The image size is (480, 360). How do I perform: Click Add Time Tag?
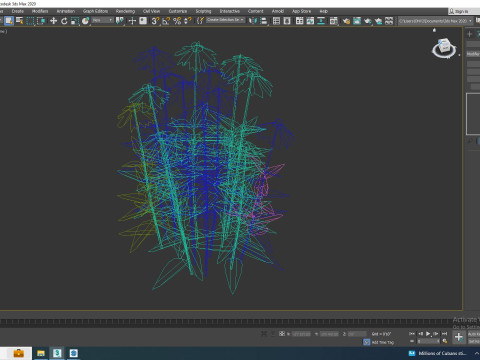point(383,342)
